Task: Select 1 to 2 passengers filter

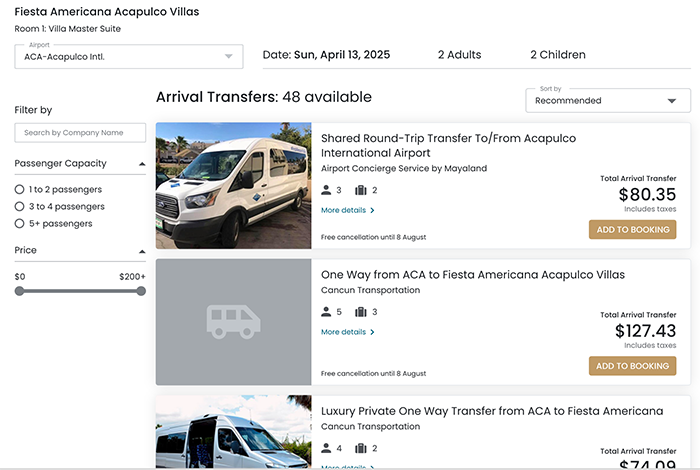Action: click(20, 189)
